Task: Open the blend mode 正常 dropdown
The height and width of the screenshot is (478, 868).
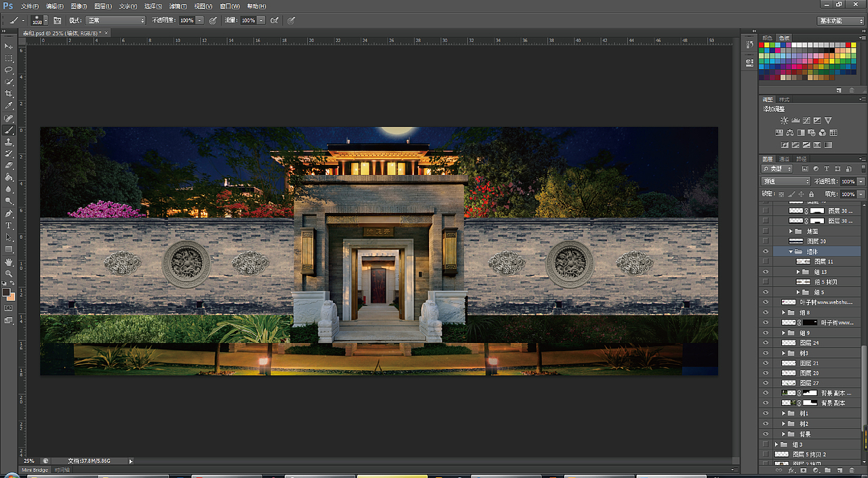Action: 115,20
